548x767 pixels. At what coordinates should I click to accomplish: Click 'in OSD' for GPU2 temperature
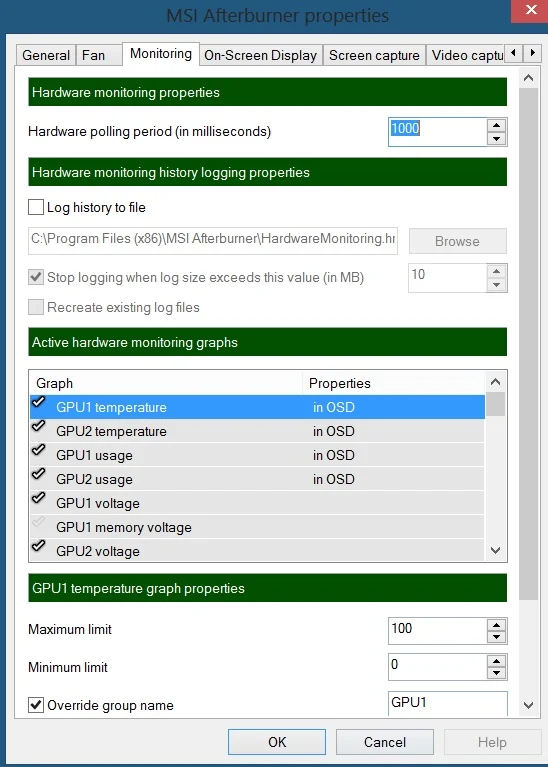click(x=334, y=431)
